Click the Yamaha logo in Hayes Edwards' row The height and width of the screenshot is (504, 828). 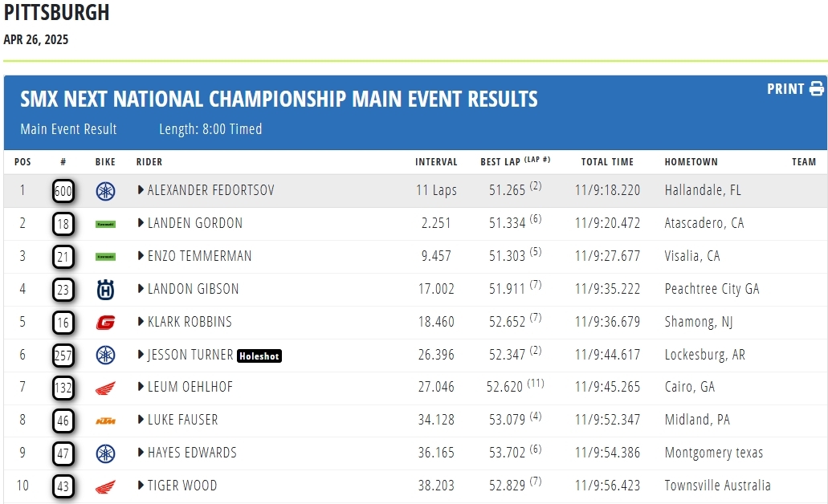[105, 453]
